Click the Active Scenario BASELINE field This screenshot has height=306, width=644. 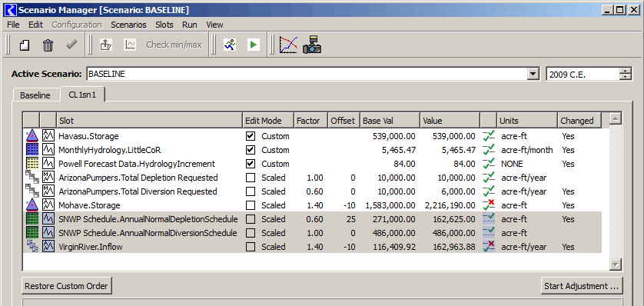click(x=307, y=75)
